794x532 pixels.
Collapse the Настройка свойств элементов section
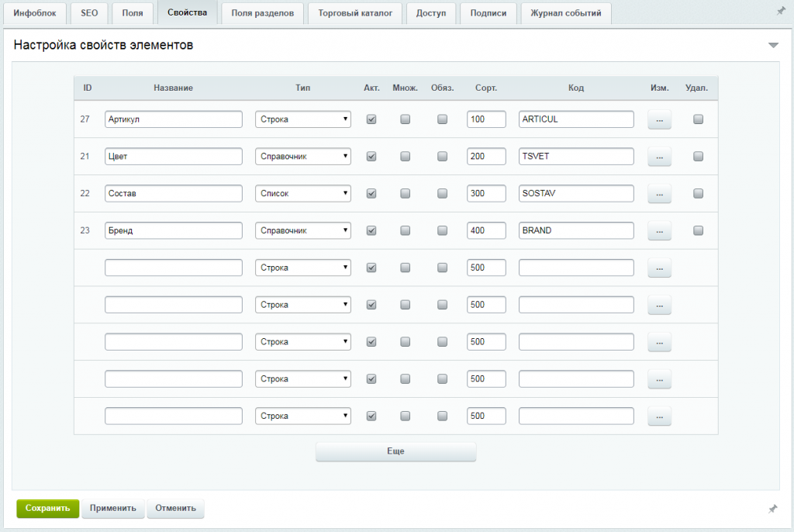coord(773,45)
